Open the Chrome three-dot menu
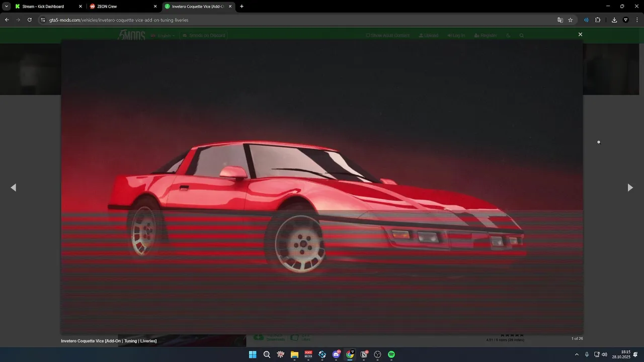 (637, 20)
